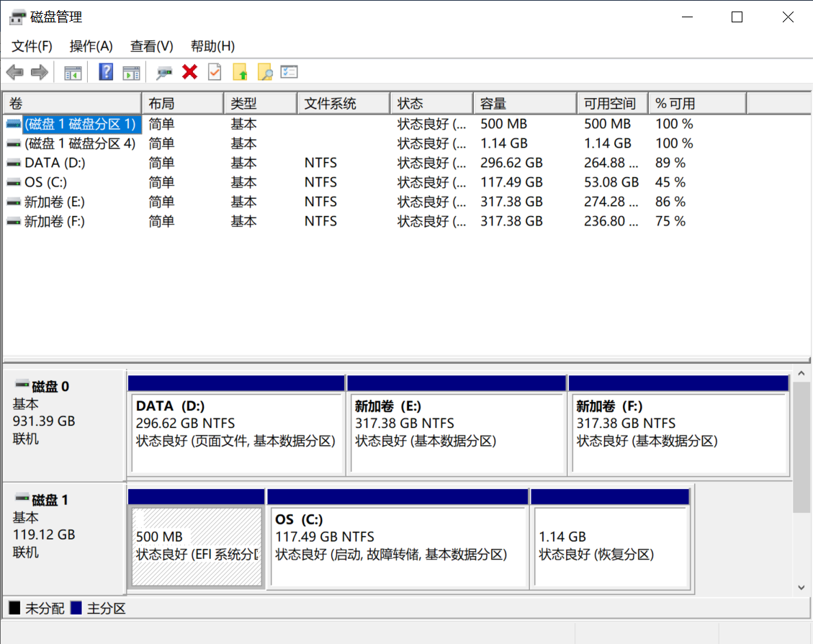This screenshot has width=813, height=644.
Task: Click the 磁盘 1 disk icon
Action: click(22, 498)
